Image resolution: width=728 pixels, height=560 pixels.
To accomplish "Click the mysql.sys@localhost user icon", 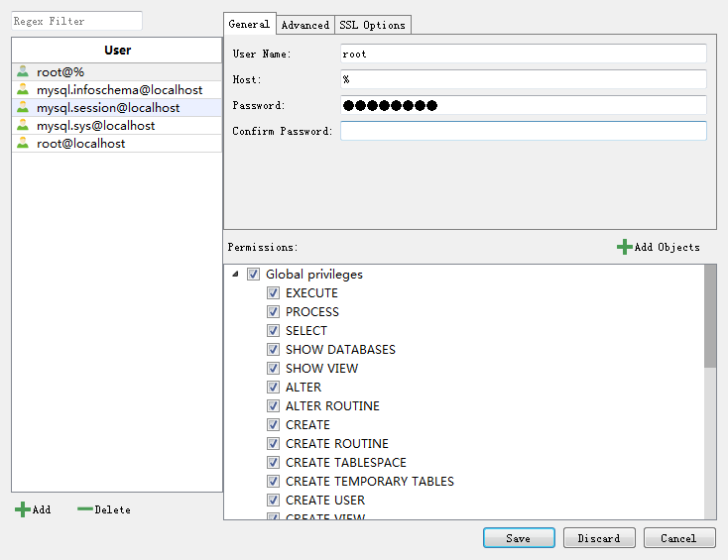I will tap(23, 126).
